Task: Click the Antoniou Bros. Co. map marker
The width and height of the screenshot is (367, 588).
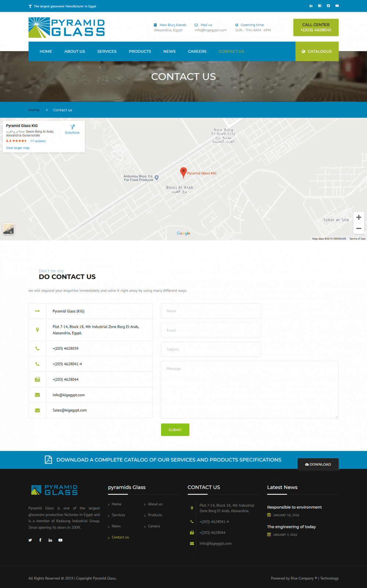Action: [157, 178]
